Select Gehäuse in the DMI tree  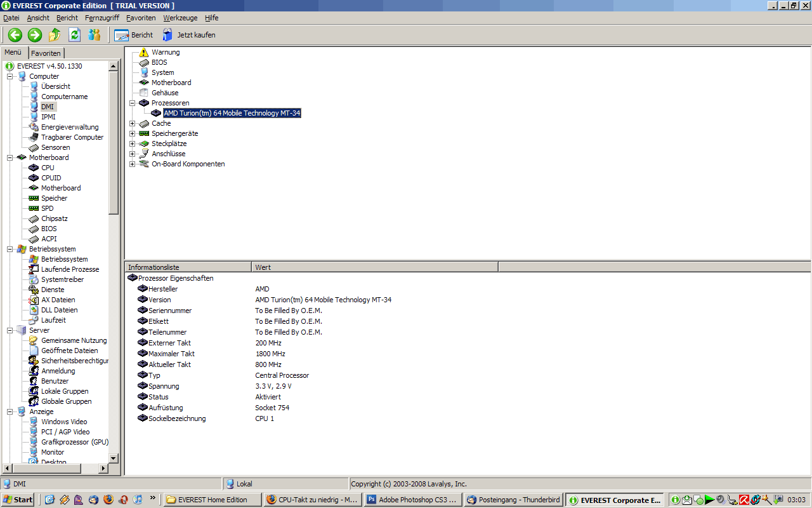pos(165,93)
